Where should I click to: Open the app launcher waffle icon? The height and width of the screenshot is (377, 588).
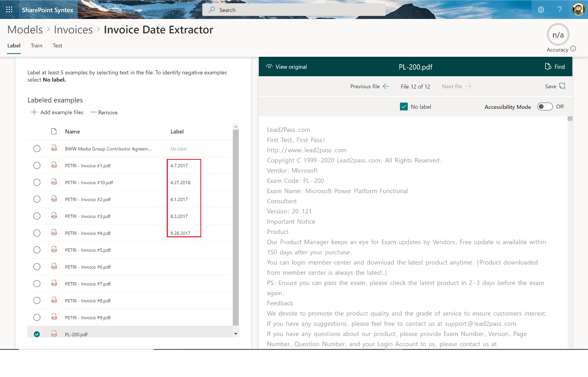(9, 9)
